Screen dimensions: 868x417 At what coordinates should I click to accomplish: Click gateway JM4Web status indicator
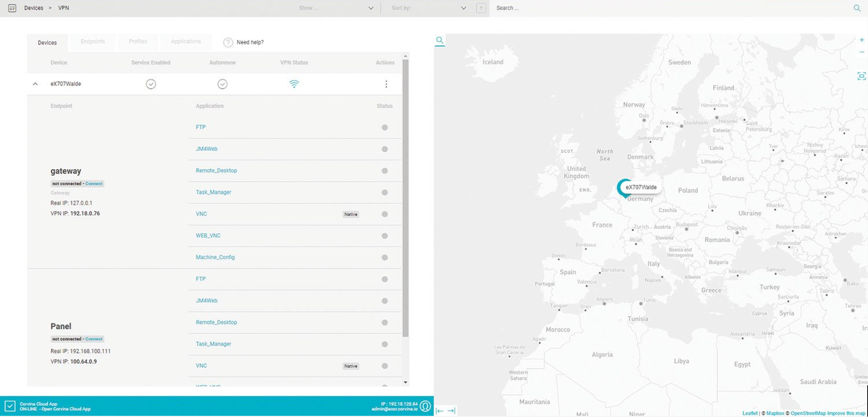pos(384,149)
